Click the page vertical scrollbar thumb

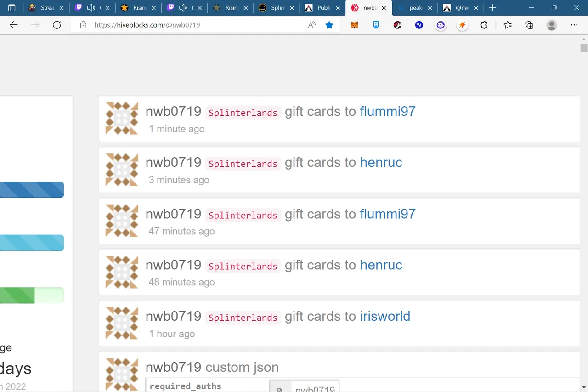(x=584, y=48)
